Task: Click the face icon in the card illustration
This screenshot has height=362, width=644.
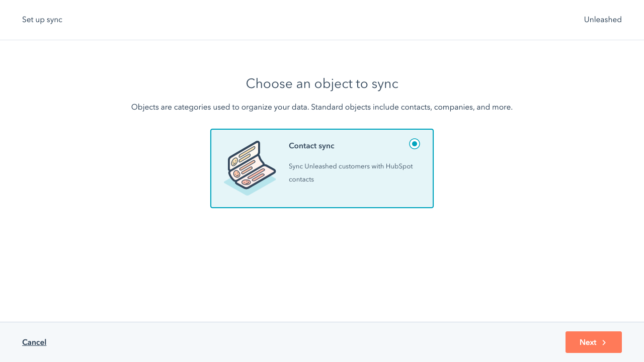Action: [234, 161]
